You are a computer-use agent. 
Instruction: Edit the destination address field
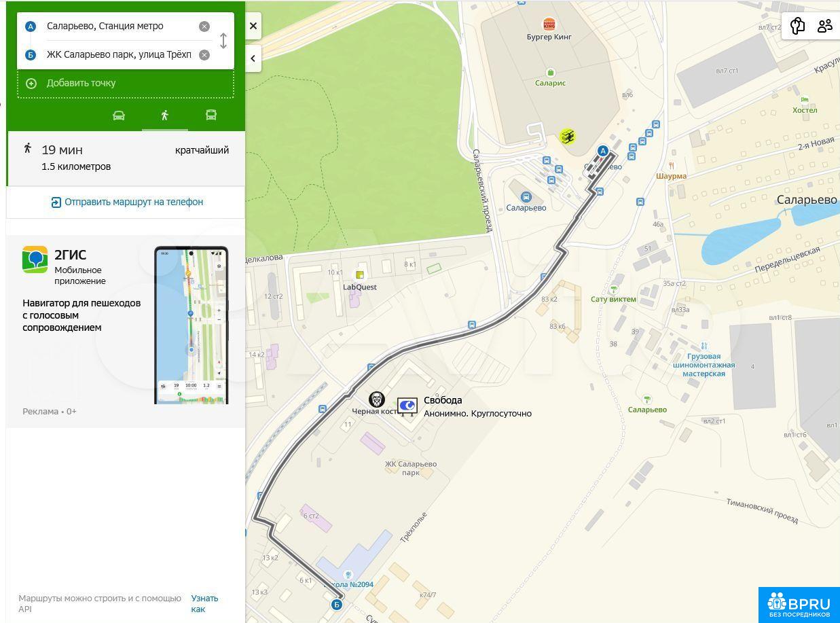pos(119,55)
